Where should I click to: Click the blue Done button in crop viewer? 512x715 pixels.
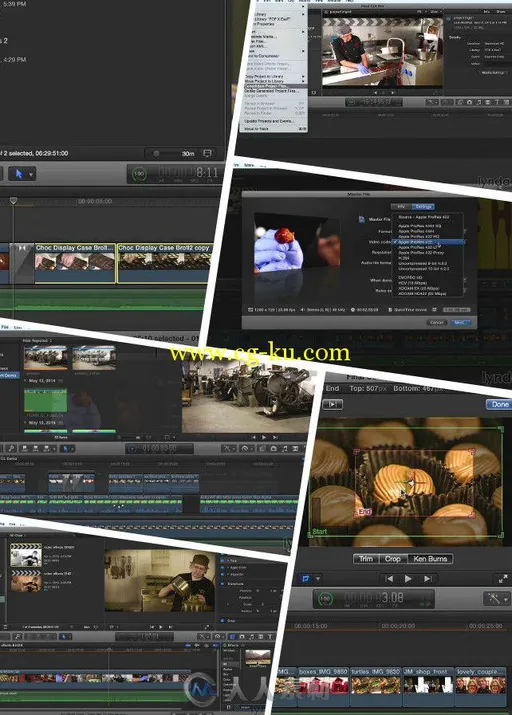click(500, 404)
